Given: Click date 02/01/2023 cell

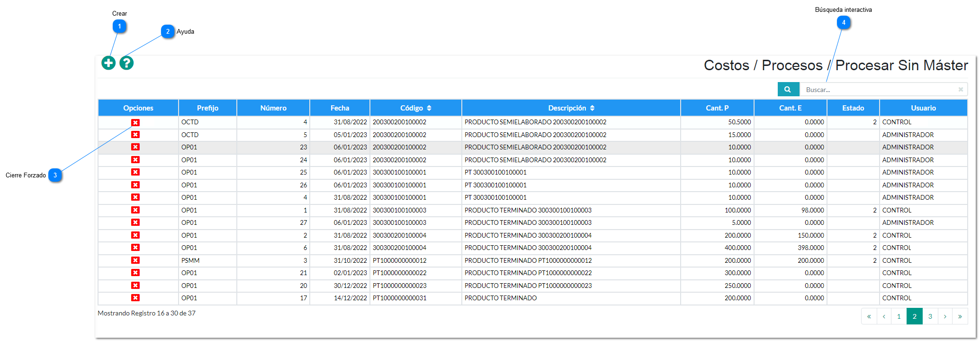Looking at the screenshot, I should [x=340, y=273].
